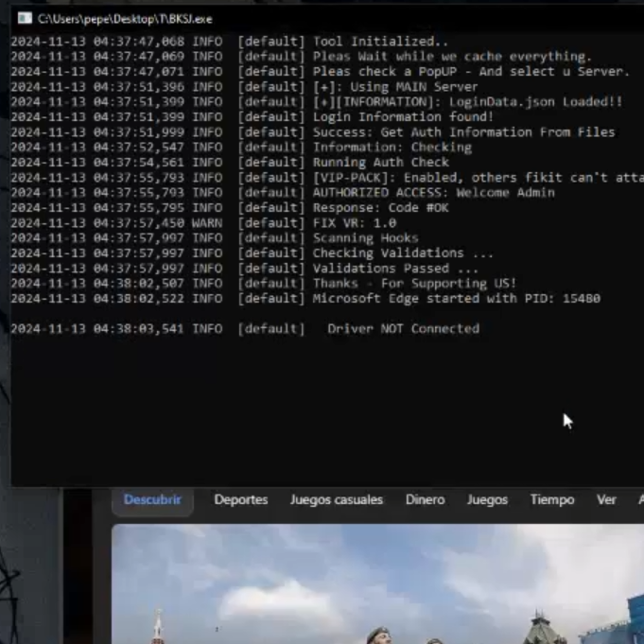Click the WARN "FIX VR: 1.0" log entry
This screenshot has height=644, width=644.
point(354,222)
